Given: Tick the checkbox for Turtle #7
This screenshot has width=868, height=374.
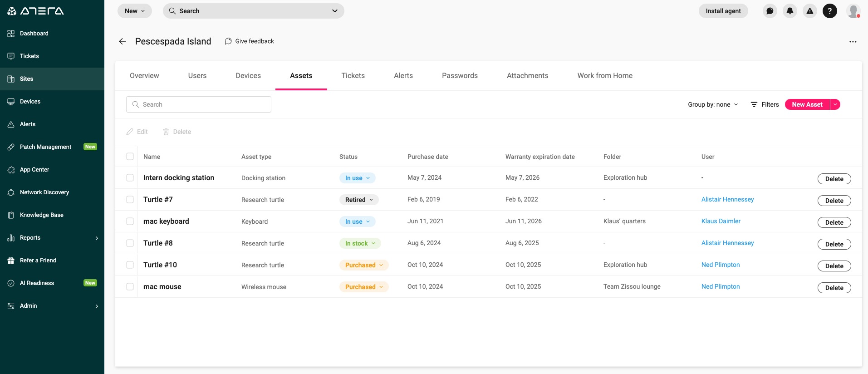Looking at the screenshot, I should point(130,200).
